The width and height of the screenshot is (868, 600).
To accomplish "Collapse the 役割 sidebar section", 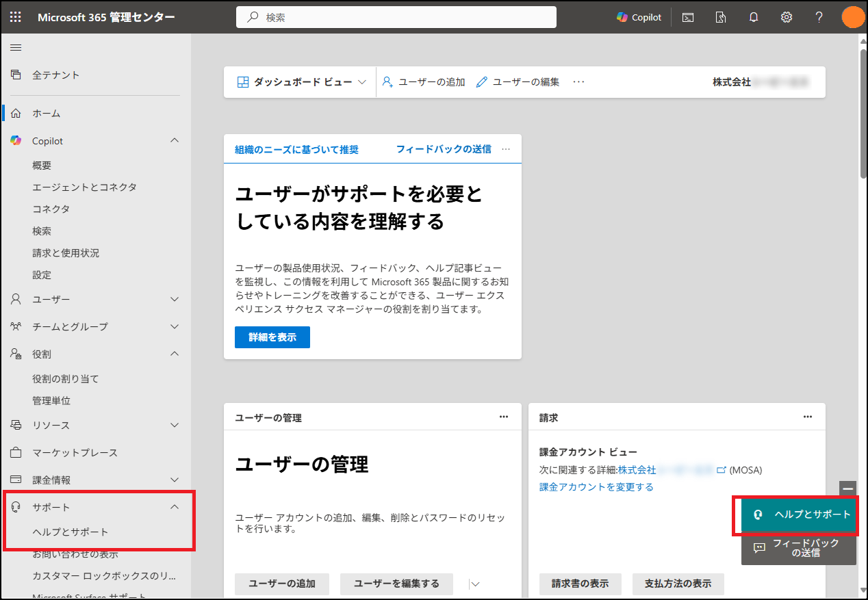I will coord(175,354).
